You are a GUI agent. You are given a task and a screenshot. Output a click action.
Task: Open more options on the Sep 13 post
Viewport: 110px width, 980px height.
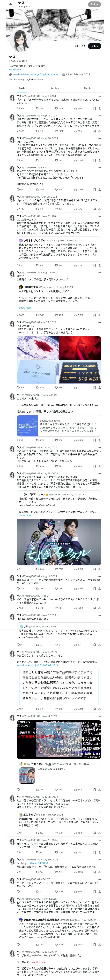[99, 116]
